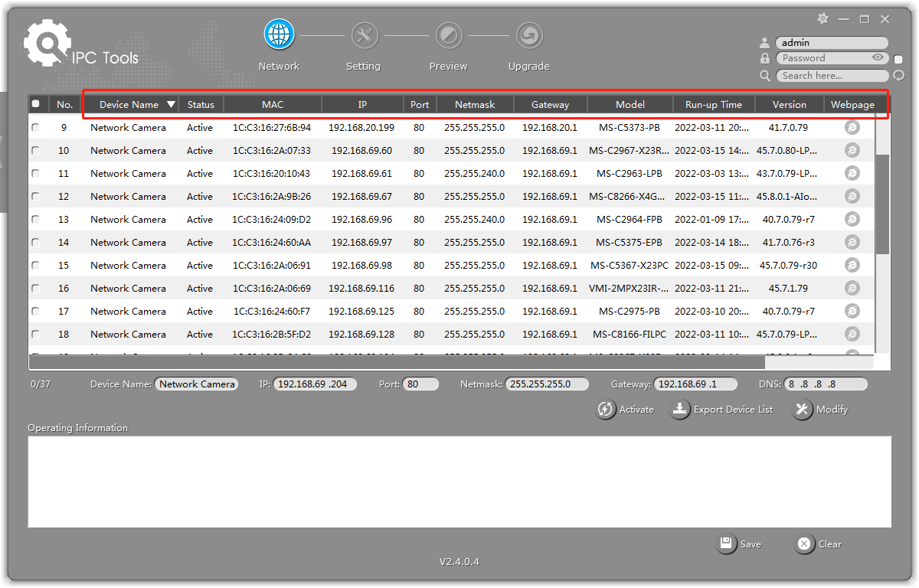Open webpage for device No. 9
The height and width of the screenshot is (588, 919).
[852, 128]
